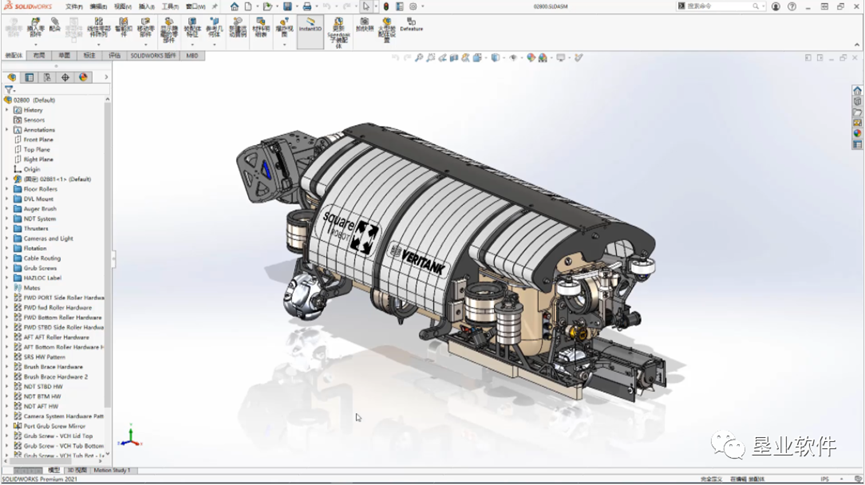Open the Hide/Show Items eye dropdown
Image resolution: width=865 pixels, height=485 pixels.
(x=514, y=58)
